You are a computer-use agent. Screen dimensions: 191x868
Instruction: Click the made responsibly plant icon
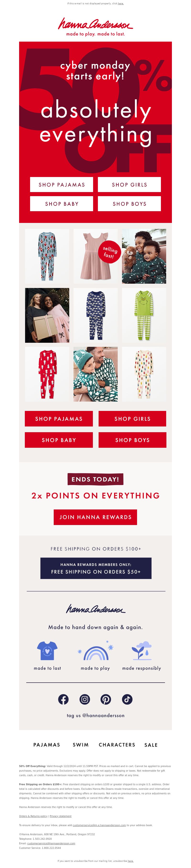(142, 650)
